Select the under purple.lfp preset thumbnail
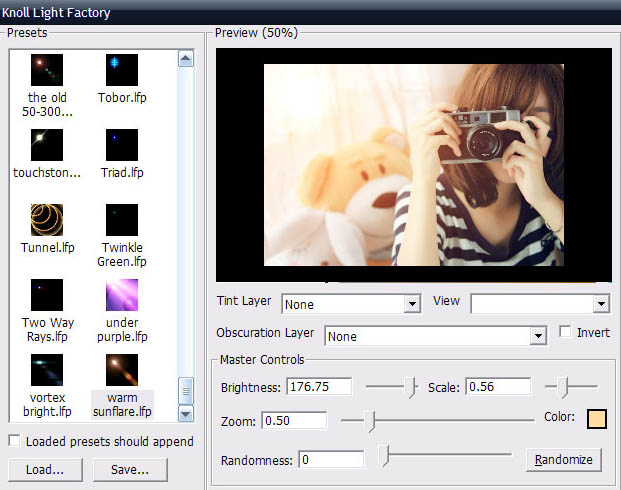This screenshot has width=621, height=490. tap(122, 295)
